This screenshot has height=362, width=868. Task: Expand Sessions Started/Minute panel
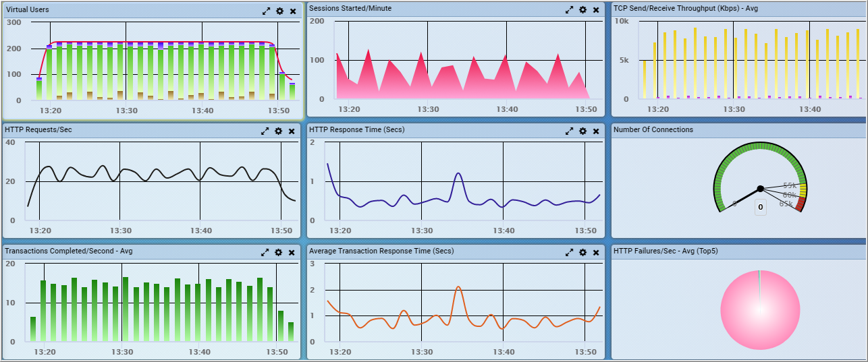tap(569, 10)
